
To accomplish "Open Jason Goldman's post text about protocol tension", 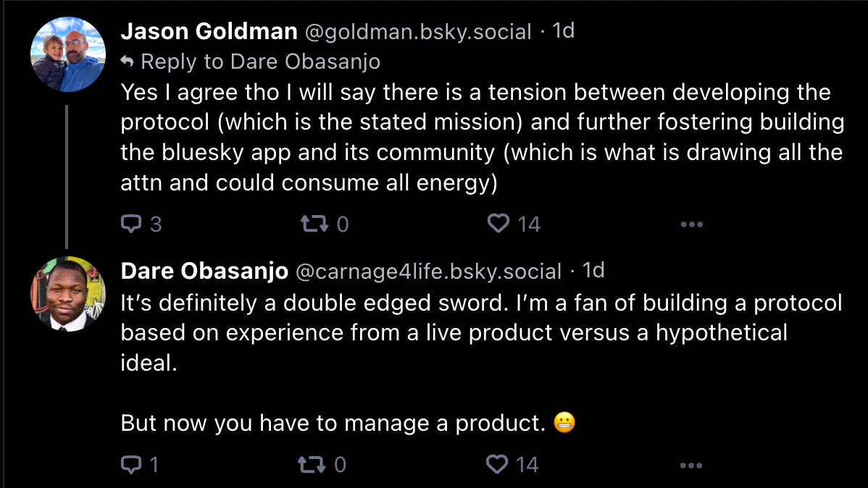I will click(x=482, y=138).
